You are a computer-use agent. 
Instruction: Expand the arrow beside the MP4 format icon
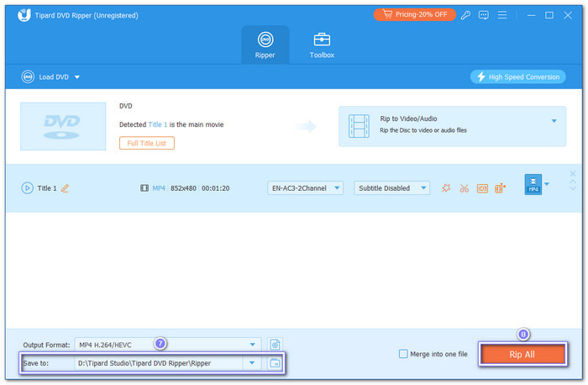tap(547, 184)
